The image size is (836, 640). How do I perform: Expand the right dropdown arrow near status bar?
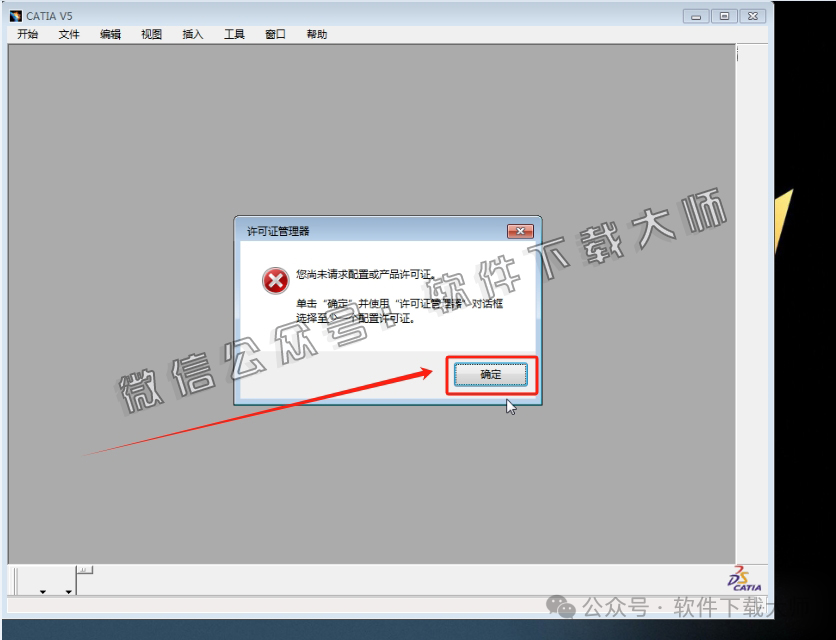(68, 591)
